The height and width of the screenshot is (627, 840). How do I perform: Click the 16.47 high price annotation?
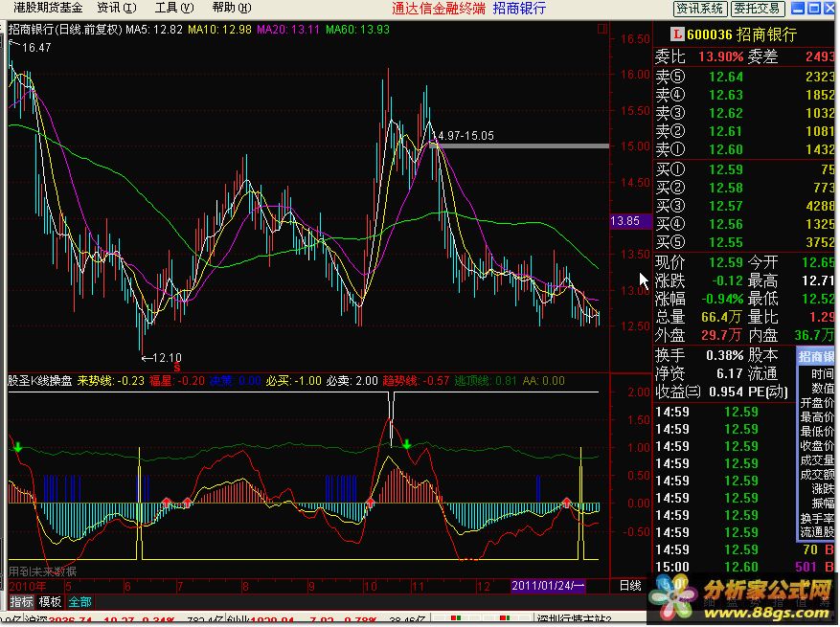coord(36,48)
